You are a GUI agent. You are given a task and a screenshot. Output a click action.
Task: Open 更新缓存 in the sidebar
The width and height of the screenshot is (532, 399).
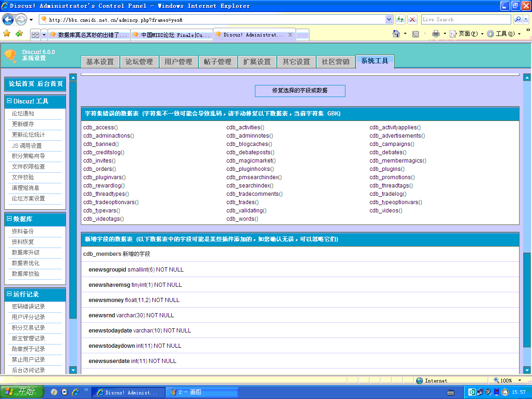[x=23, y=124]
